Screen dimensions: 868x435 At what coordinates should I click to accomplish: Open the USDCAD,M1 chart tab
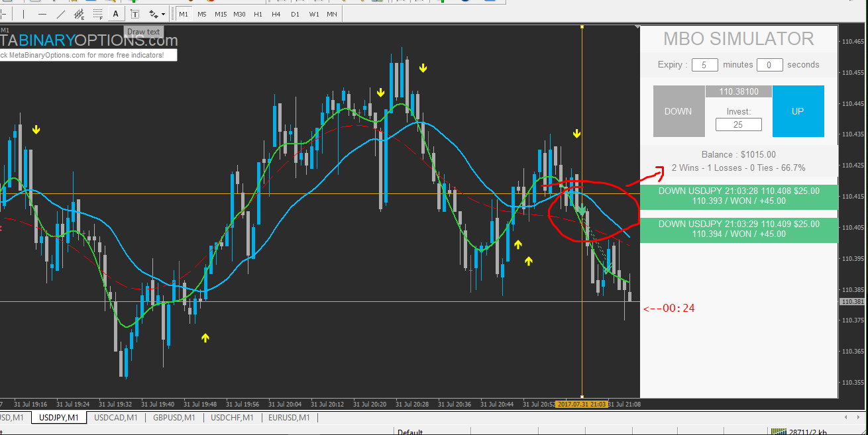[115, 418]
